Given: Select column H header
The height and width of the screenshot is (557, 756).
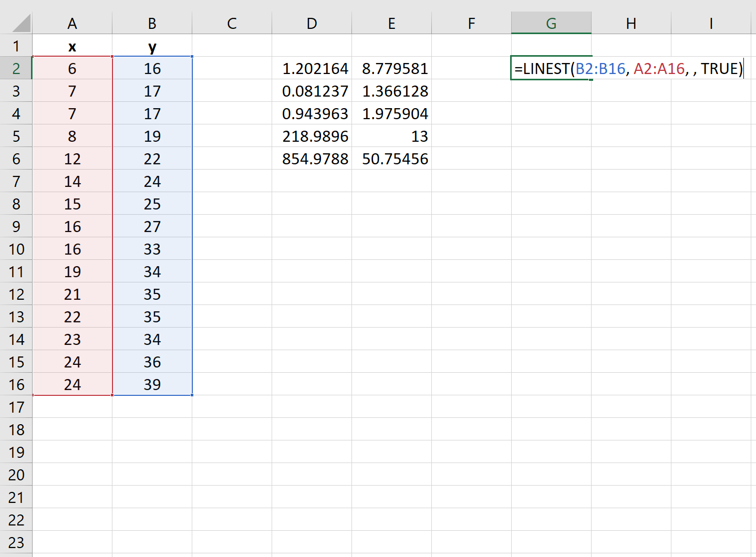Looking at the screenshot, I should point(631,23).
